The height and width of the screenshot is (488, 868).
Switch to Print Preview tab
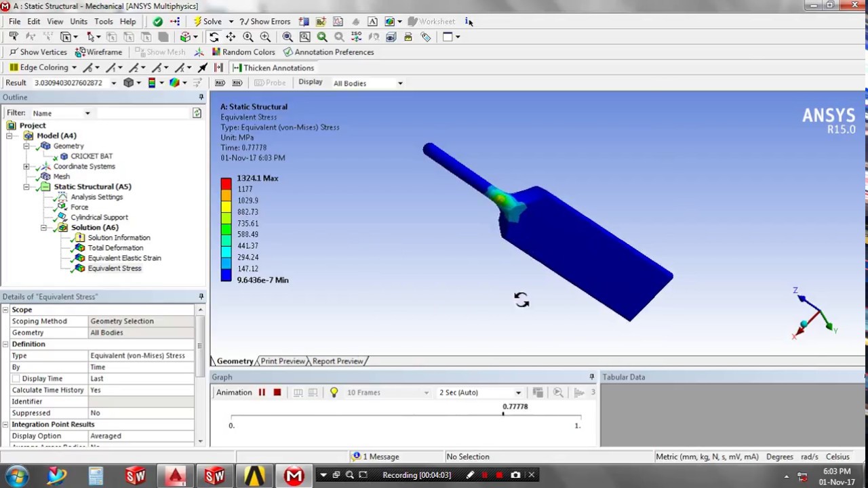pos(282,361)
